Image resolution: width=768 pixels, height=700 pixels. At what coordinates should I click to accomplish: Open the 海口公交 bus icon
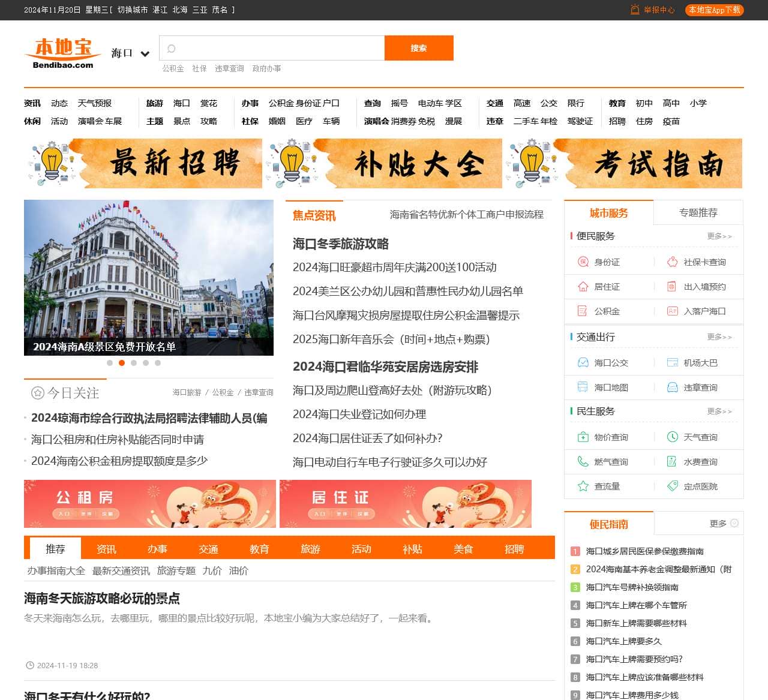pyautogui.click(x=583, y=363)
